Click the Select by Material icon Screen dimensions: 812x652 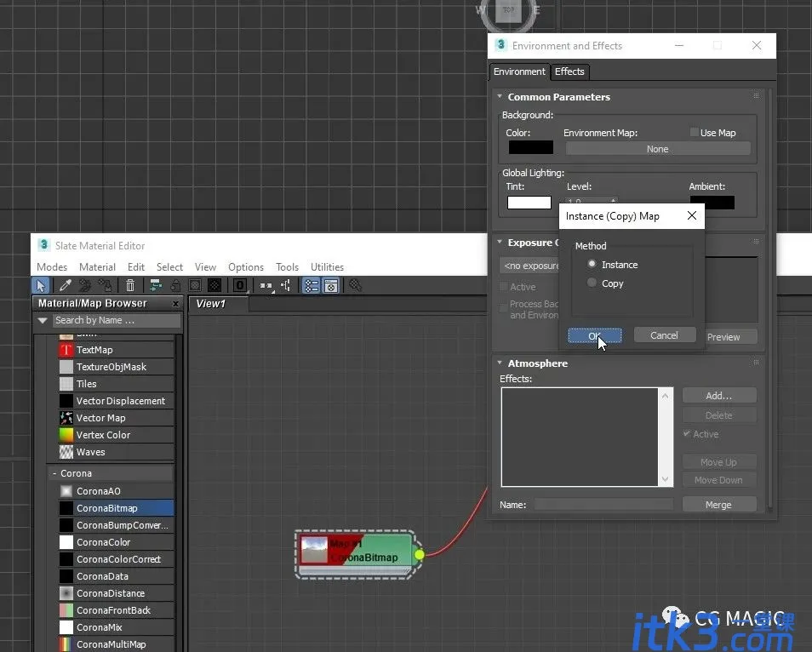pyautogui.click(x=355, y=285)
